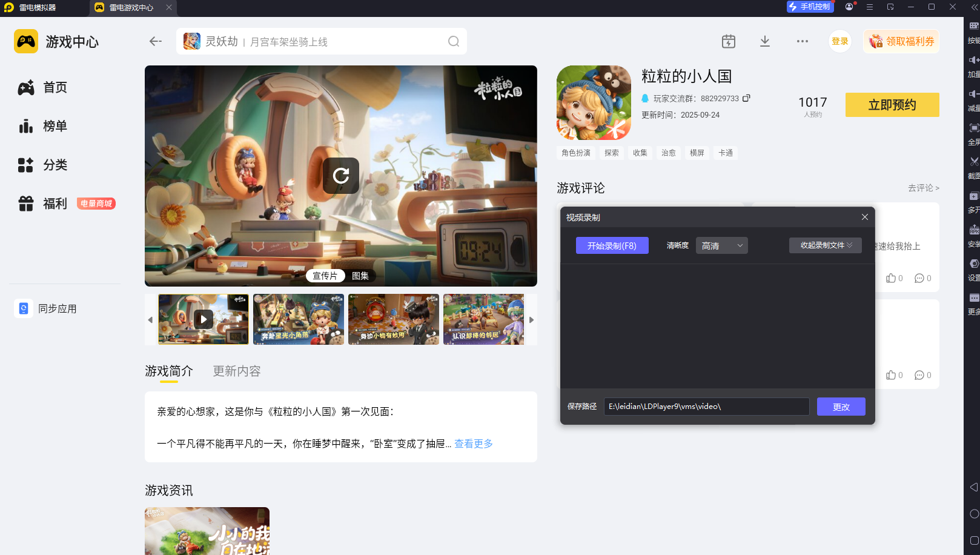Select the 身边小物有妙用 screenshot thumbnail
The width and height of the screenshot is (980, 555).
point(394,319)
